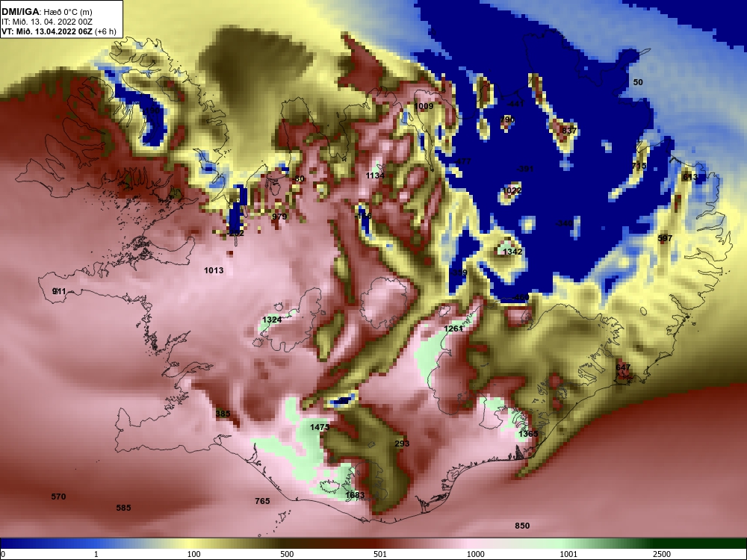
Task: Click the 911 value on the western peninsula
Action: (59, 291)
